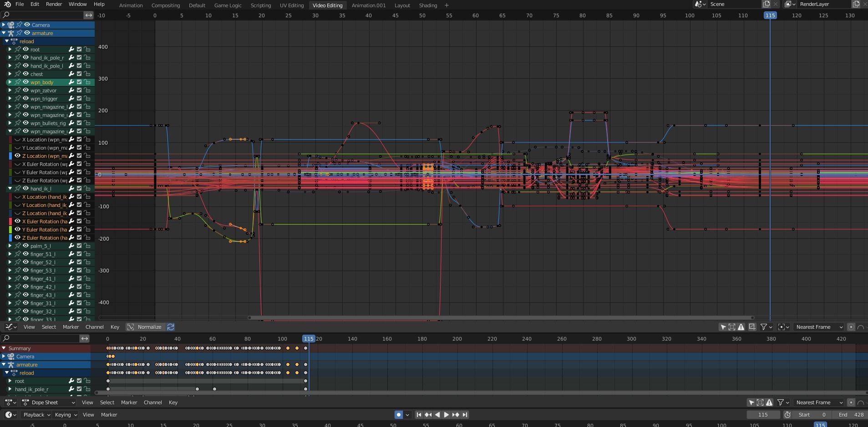868x427 pixels.
Task: Jump to the first frame of playback
Action: point(419,415)
